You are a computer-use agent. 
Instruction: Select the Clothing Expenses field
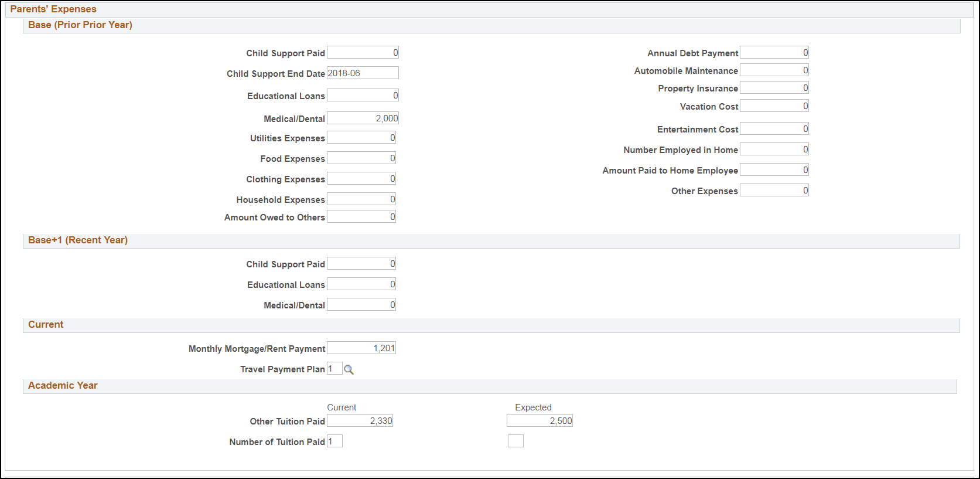click(361, 179)
